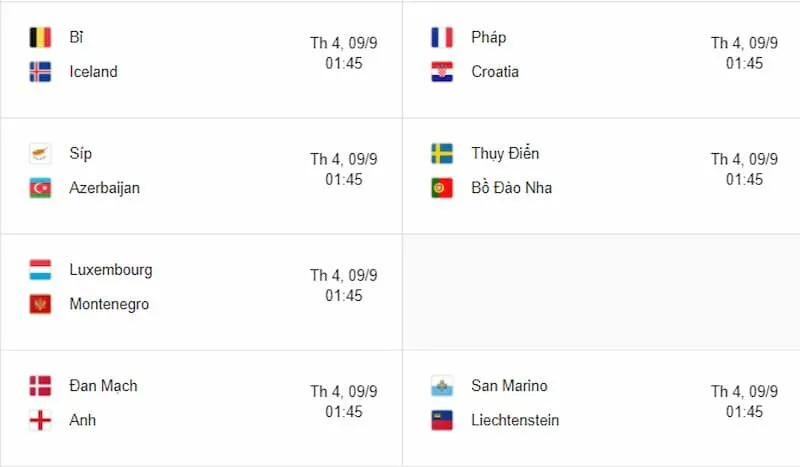Open the San Marino team name
The image size is (800, 467).
click(509, 386)
